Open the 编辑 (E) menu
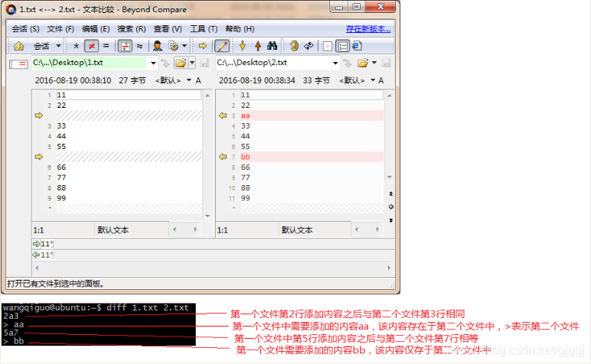Viewport: 591px width, 364px height. [96, 29]
